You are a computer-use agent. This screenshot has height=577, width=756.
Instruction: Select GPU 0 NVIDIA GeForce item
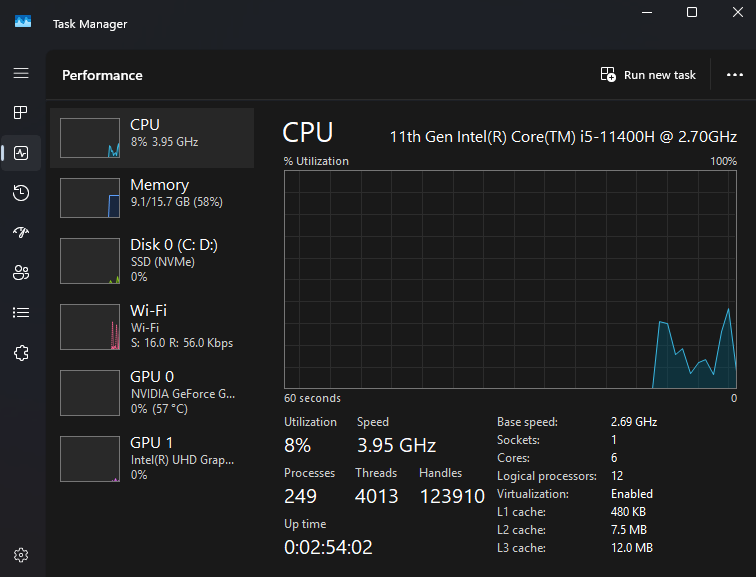152,392
